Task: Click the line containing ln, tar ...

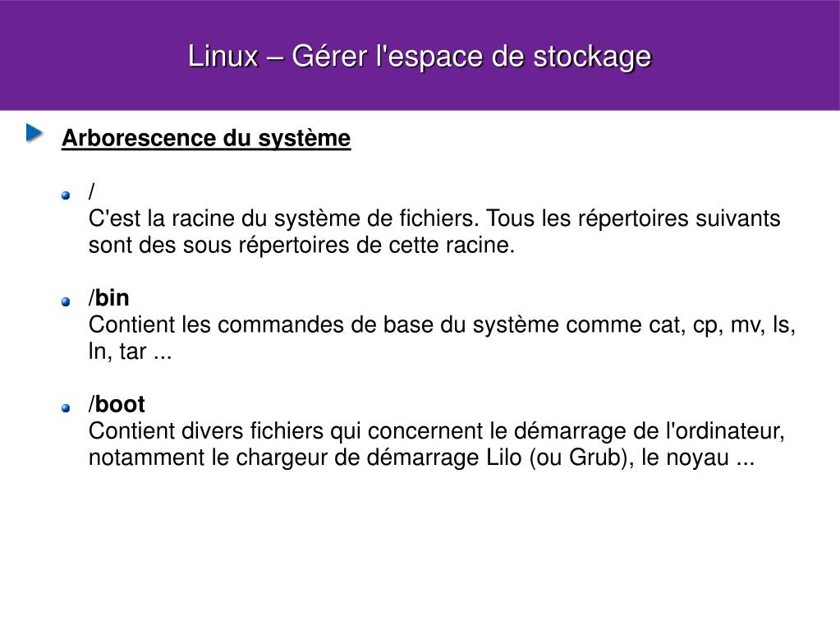Action: [131, 352]
